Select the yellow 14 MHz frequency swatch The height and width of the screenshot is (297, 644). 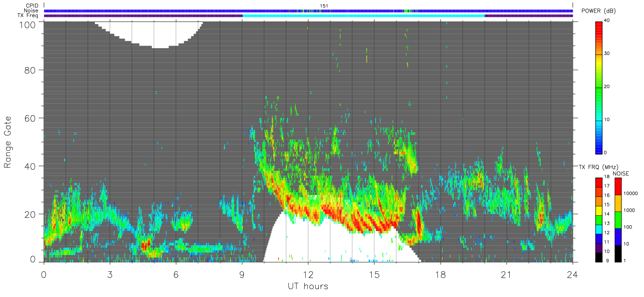pyautogui.click(x=599, y=210)
